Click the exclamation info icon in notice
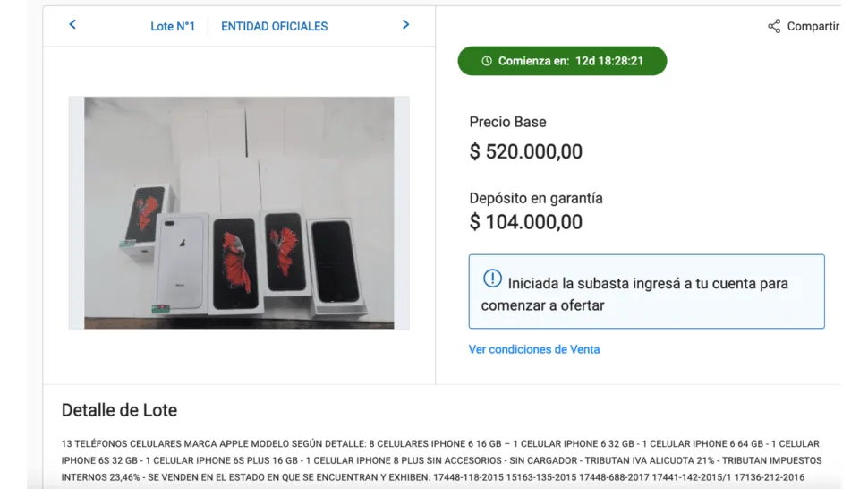 pyautogui.click(x=492, y=279)
